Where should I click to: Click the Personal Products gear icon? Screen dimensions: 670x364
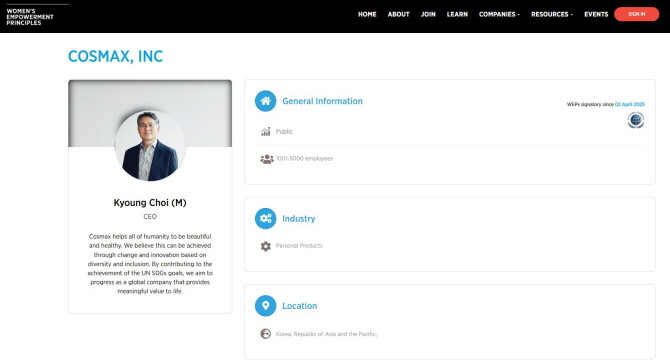coord(266,246)
